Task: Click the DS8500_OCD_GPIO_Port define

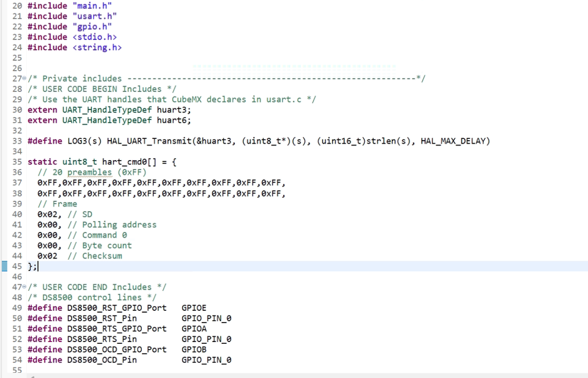Action: [x=117, y=350]
